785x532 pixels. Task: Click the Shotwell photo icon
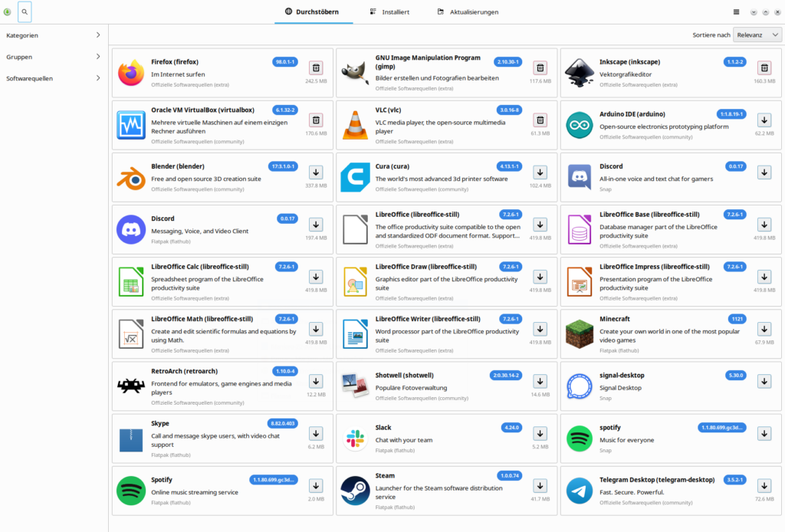point(355,386)
